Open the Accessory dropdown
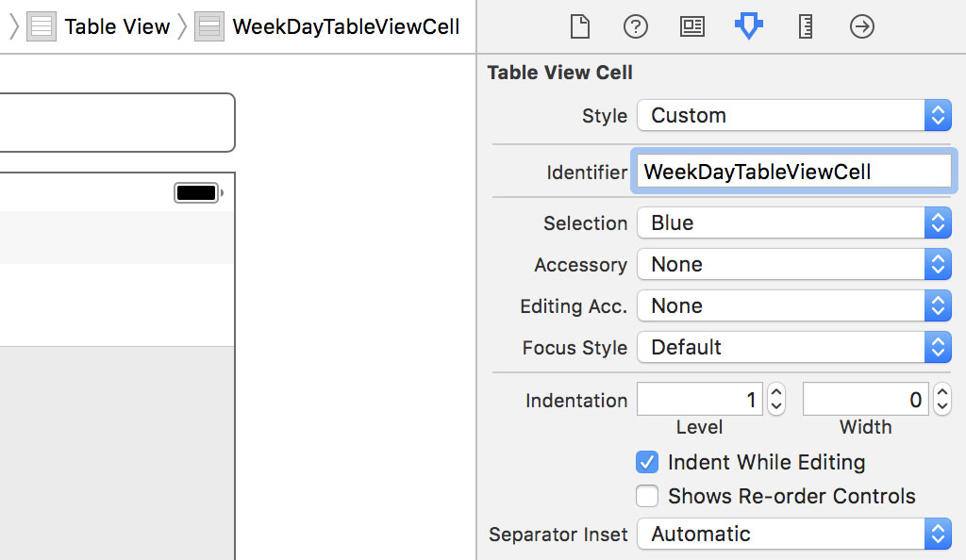Viewport: 966px width, 560px height. 937,264
